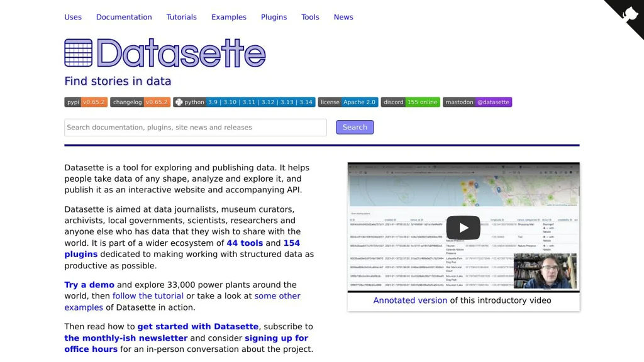Open the Plugins nav item
644x362 pixels.
tap(274, 17)
